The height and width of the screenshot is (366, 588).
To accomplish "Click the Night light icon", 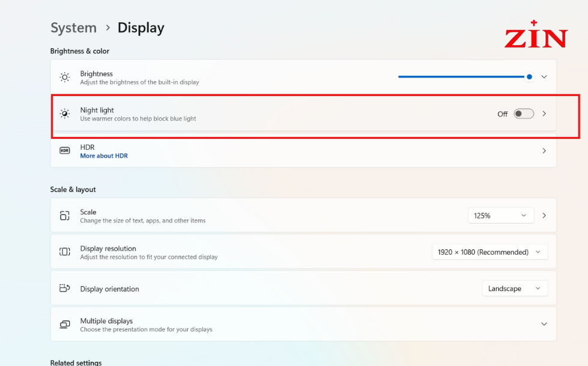I will pyautogui.click(x=65, y=114).
